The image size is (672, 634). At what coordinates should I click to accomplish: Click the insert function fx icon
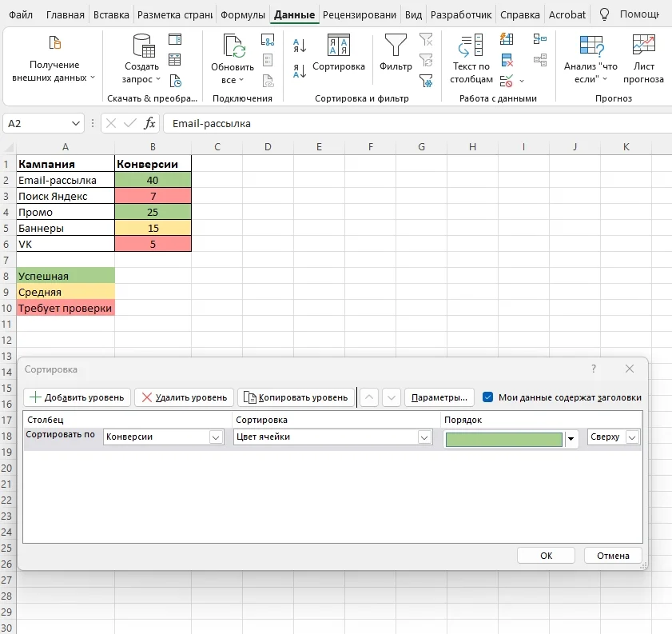point(149,123)
